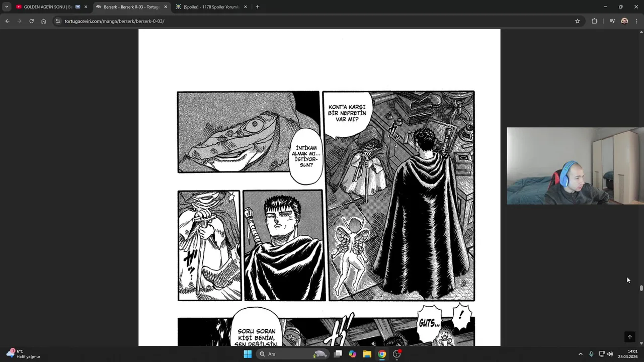Open the browser home page

pos(43,21)
